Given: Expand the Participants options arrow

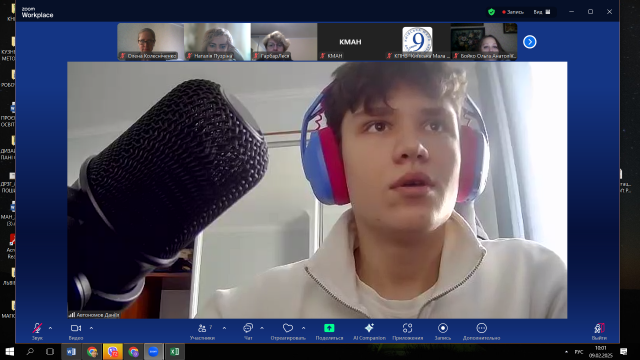Looking at the screenshot, I should coord(224,328).
